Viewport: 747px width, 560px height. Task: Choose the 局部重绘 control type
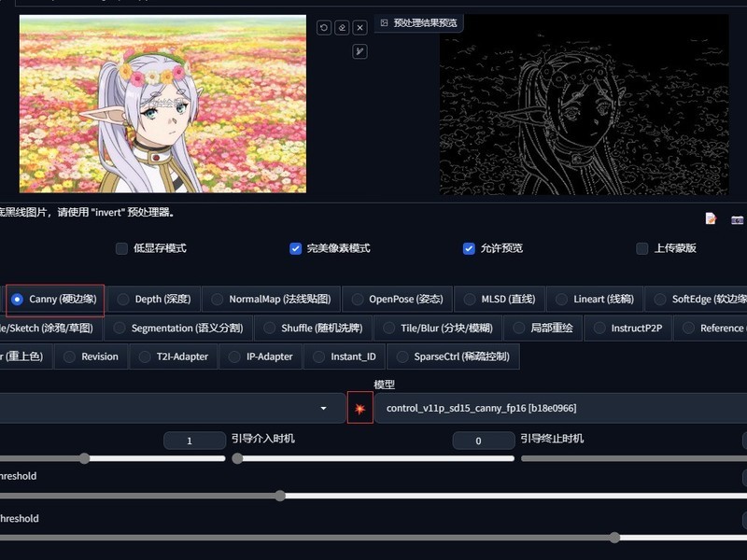pyautogui.click(x=543, y=329)
